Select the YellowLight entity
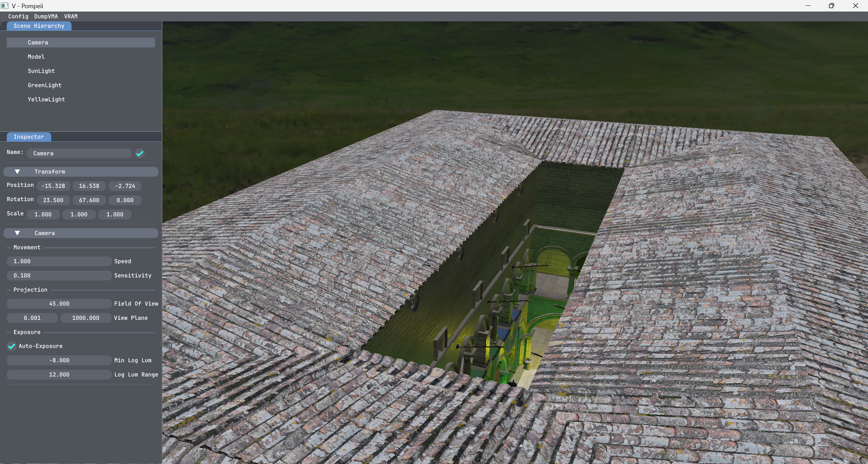 (46, 100)
